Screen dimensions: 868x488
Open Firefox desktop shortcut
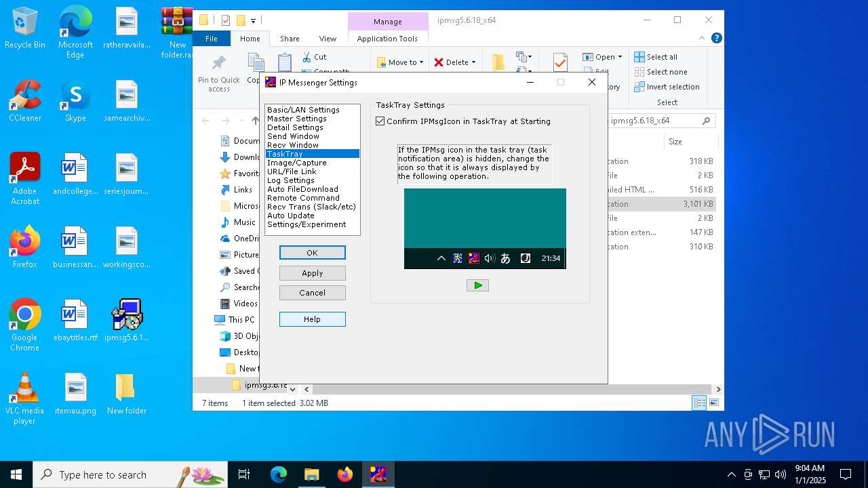coord(25,247)
